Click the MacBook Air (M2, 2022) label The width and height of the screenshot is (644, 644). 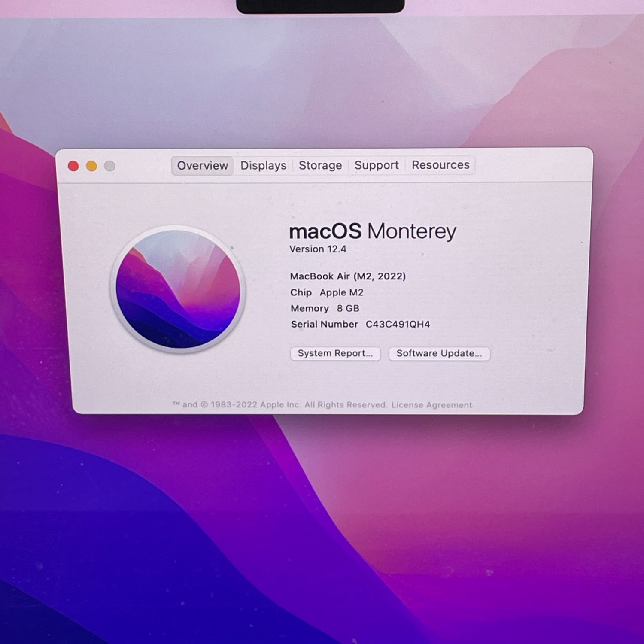pyautogui.click(x=348, y=276)
